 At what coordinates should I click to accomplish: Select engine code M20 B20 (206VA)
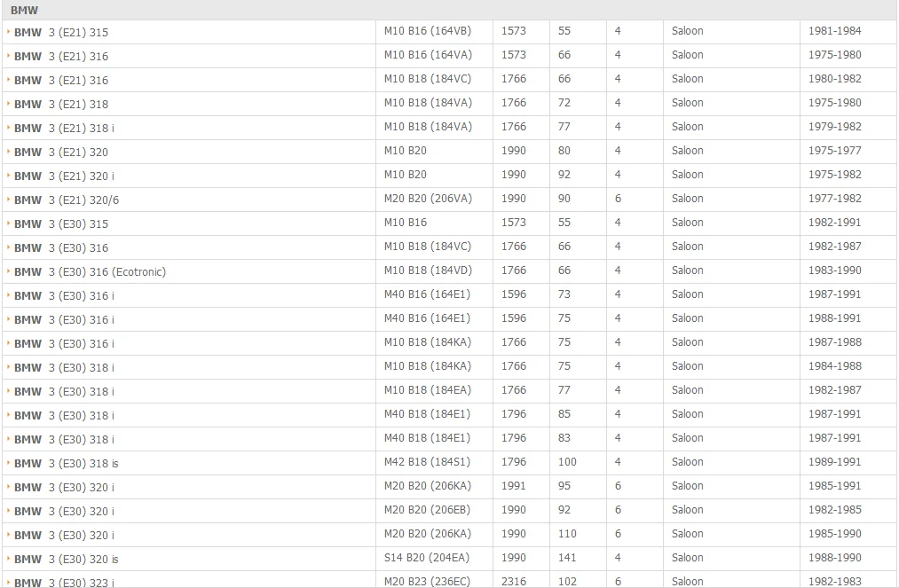click(x=428, y=199)
